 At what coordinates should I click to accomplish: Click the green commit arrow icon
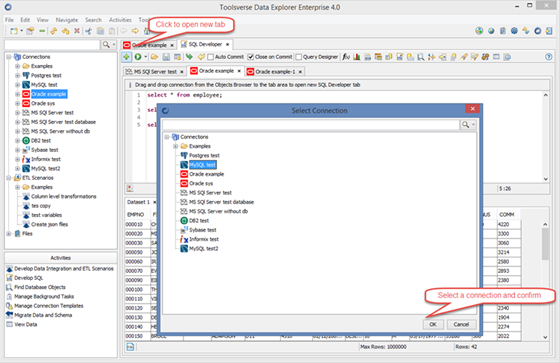[x=189, y=57]
